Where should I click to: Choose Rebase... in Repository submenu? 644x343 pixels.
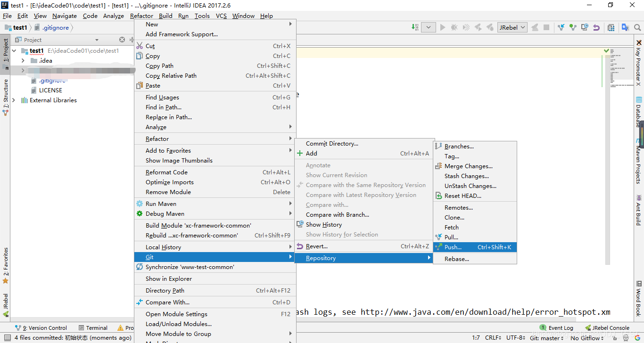coord(475,259)
